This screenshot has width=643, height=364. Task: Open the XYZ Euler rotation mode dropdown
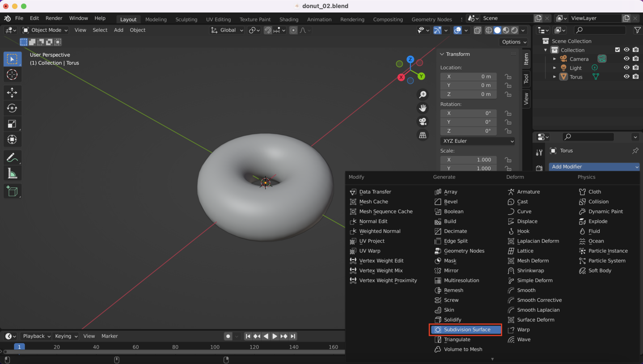(477, 141)
